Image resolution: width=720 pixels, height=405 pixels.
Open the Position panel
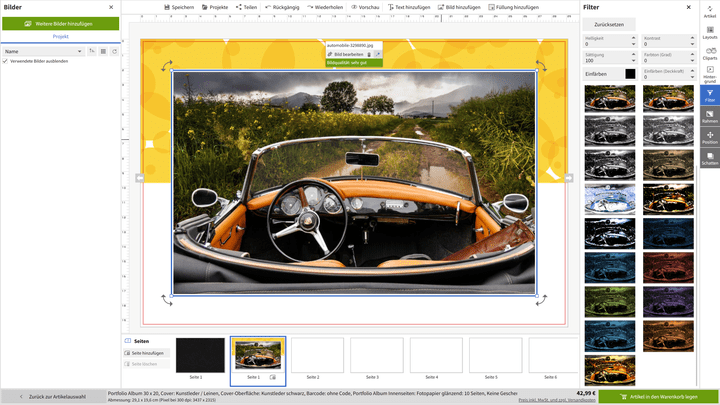coord(709,137)
